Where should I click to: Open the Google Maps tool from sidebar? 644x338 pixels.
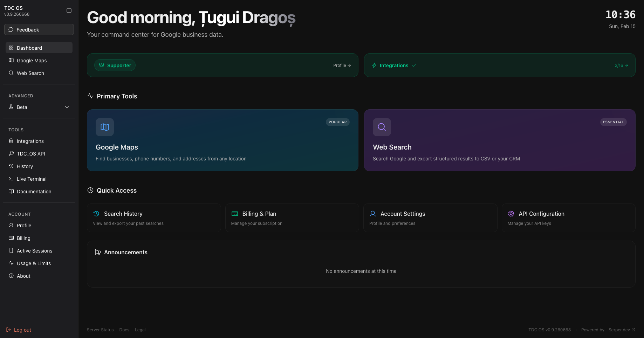(x=32, y=60)
